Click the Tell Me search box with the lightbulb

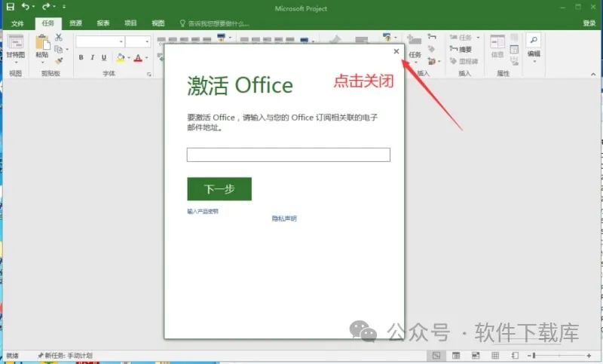214,23
